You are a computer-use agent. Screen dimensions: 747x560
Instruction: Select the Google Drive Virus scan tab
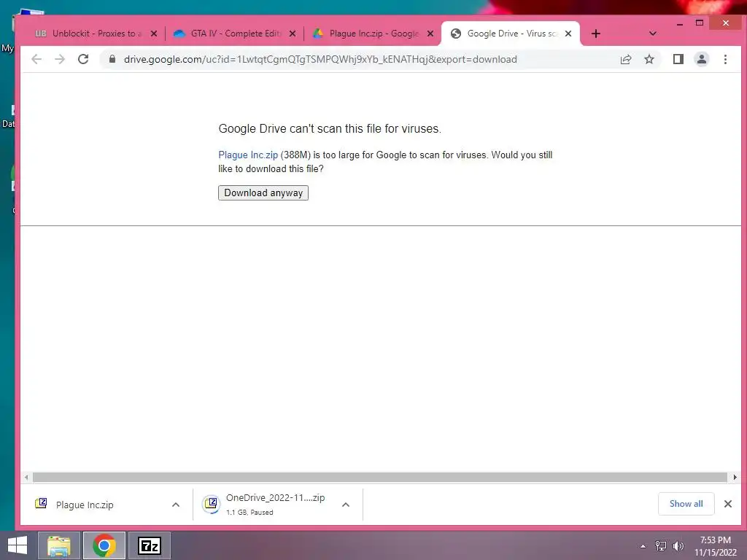coord(511,34)
